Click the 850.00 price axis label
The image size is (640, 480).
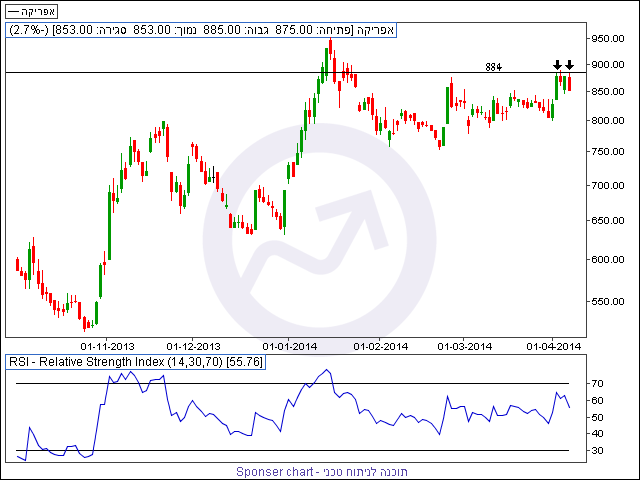tap(608, 92)
